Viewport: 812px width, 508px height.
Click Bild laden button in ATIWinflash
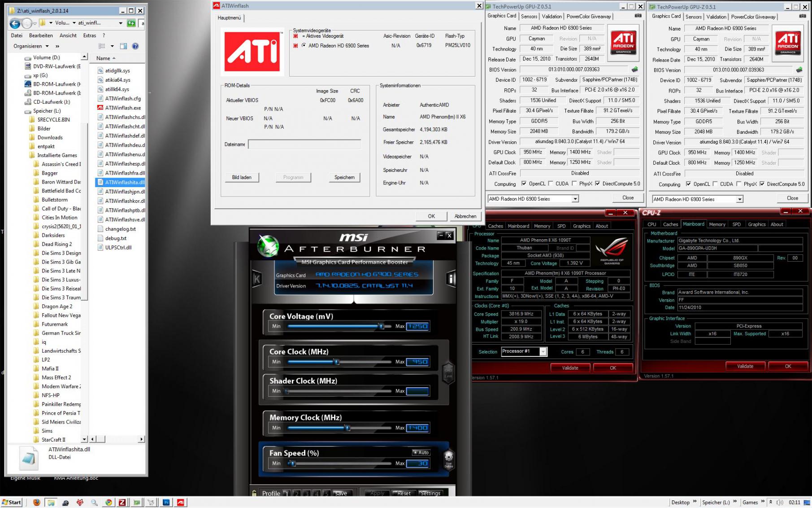(242, 177)
